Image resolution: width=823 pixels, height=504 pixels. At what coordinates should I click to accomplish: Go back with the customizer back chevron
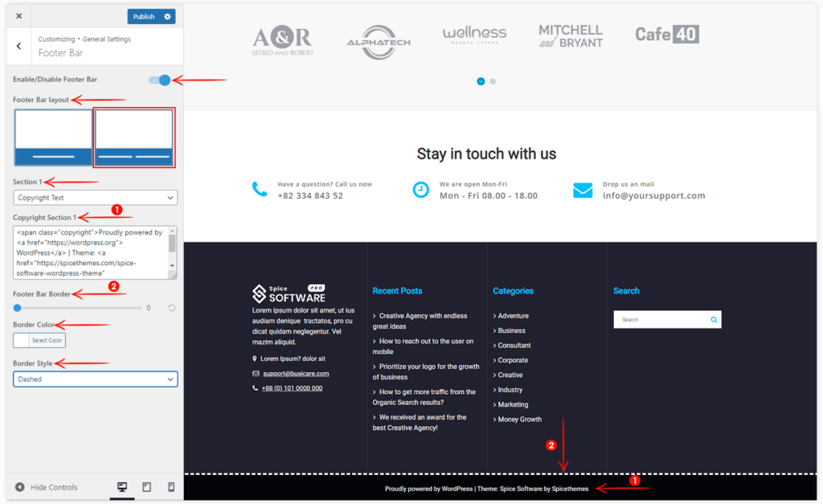[x=18, y=46]
